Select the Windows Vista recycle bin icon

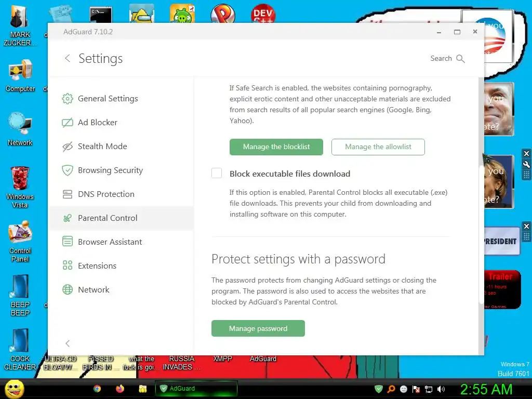coord(20,187)
